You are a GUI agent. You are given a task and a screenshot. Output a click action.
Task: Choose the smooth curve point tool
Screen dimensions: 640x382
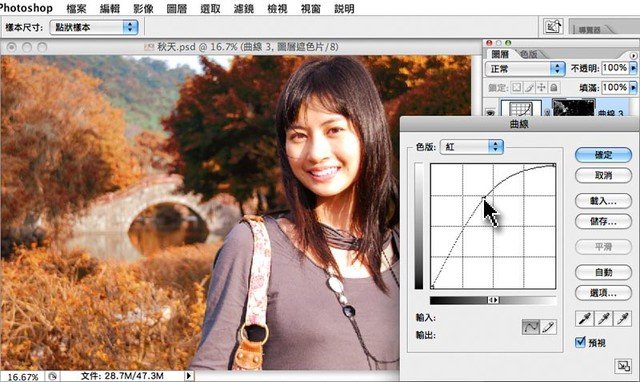(x=531, y=326)
